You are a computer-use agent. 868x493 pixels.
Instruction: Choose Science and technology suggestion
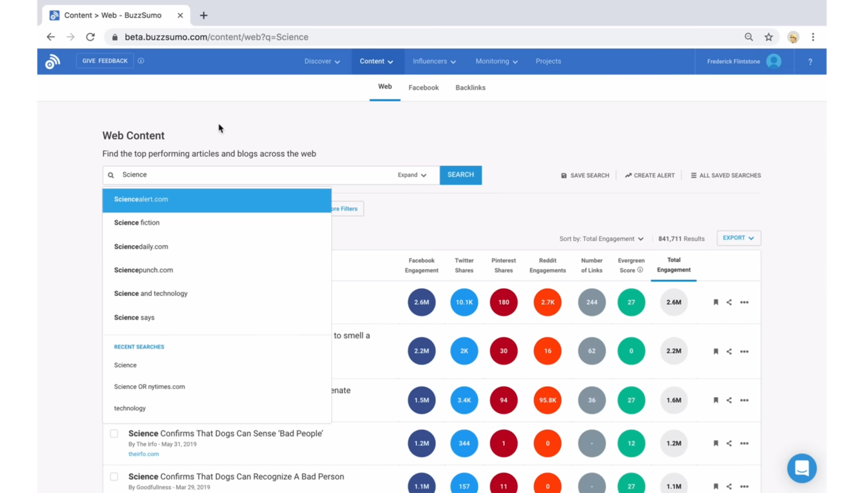pos(217,293)
